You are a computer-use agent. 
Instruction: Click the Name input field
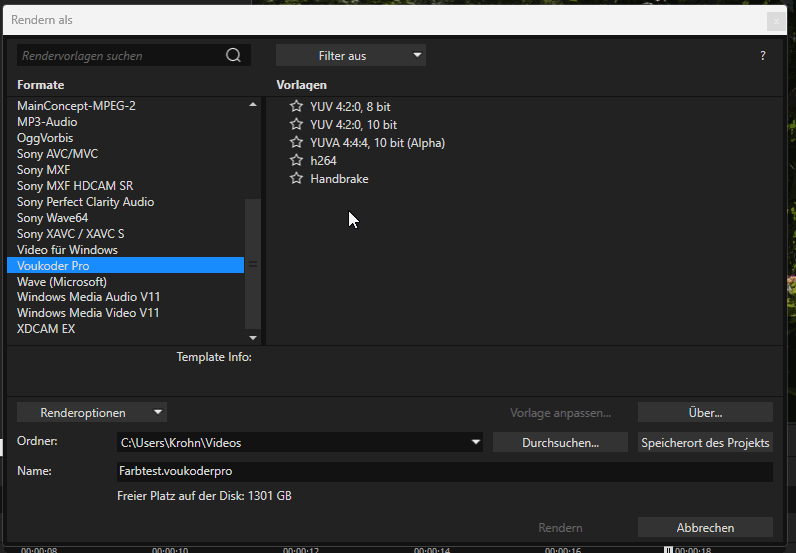pos(445,471)
